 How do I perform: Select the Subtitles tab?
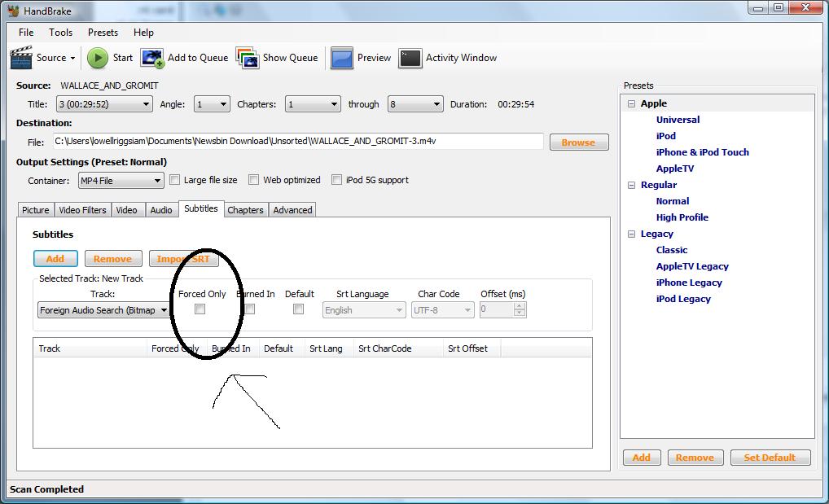pos(201,208)
